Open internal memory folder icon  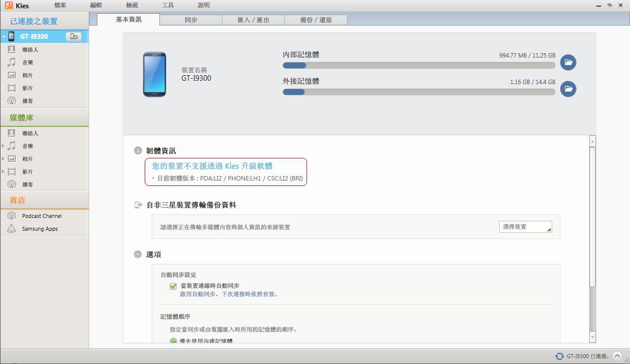pyautogui.click(x=568, y=62)
